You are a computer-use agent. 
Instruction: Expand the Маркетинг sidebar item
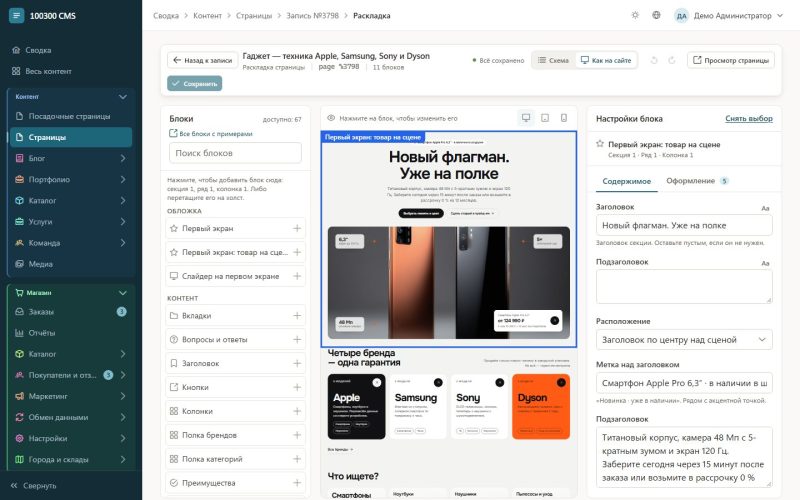click(x=123, y=396)
